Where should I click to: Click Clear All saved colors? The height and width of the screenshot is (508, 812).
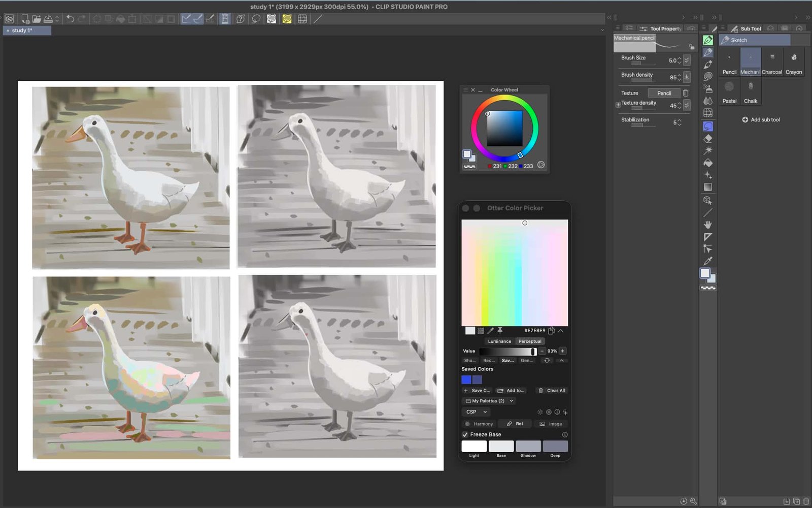552,391
